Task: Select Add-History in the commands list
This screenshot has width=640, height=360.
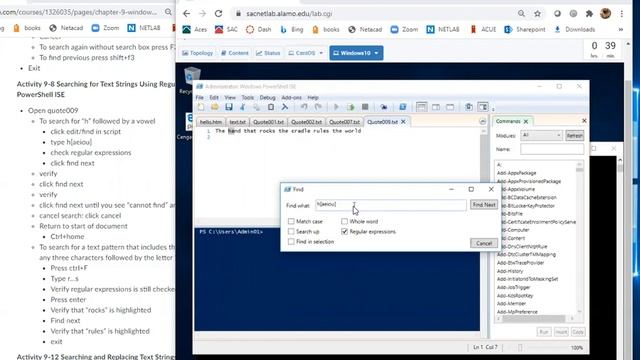Action: coord(510,271)
